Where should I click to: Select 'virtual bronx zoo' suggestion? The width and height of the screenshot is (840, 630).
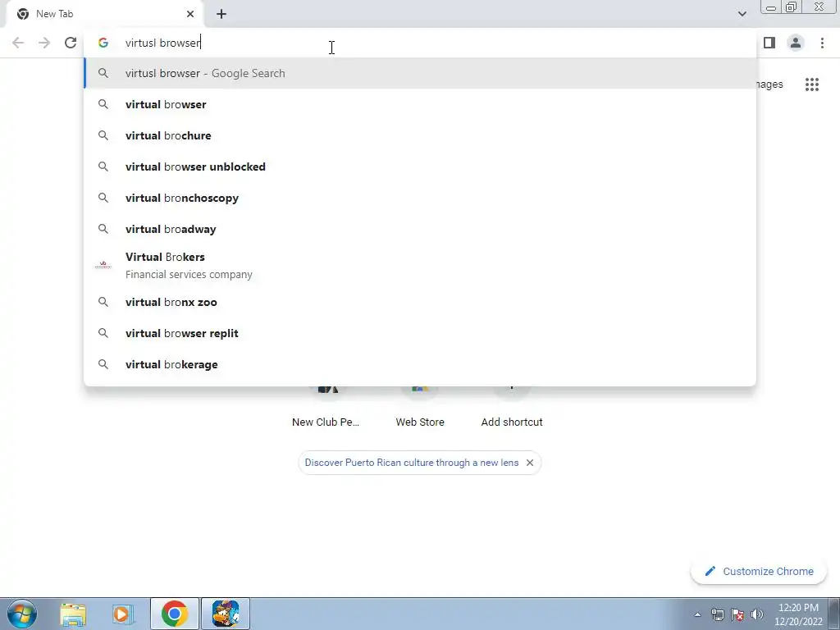click(420, 302)
